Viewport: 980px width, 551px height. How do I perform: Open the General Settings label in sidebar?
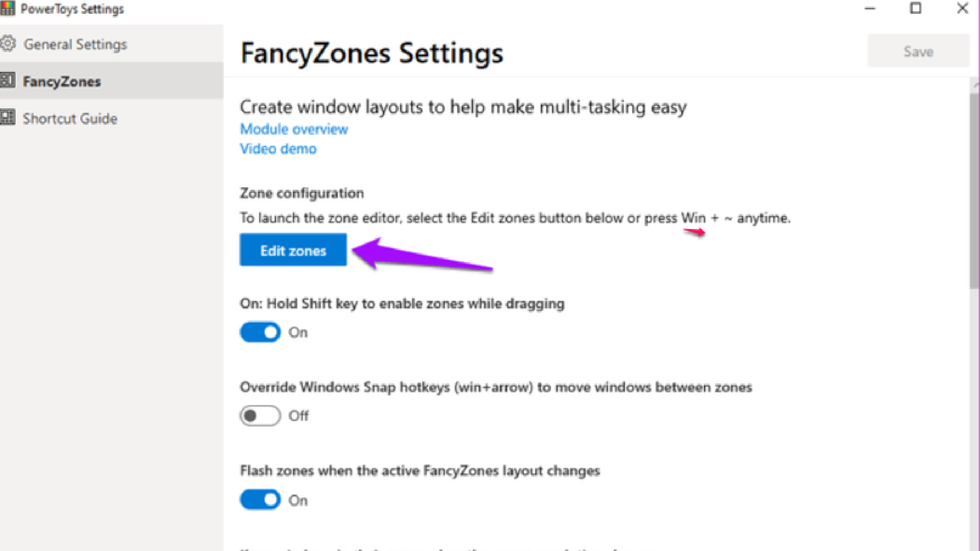coord(75,44)
